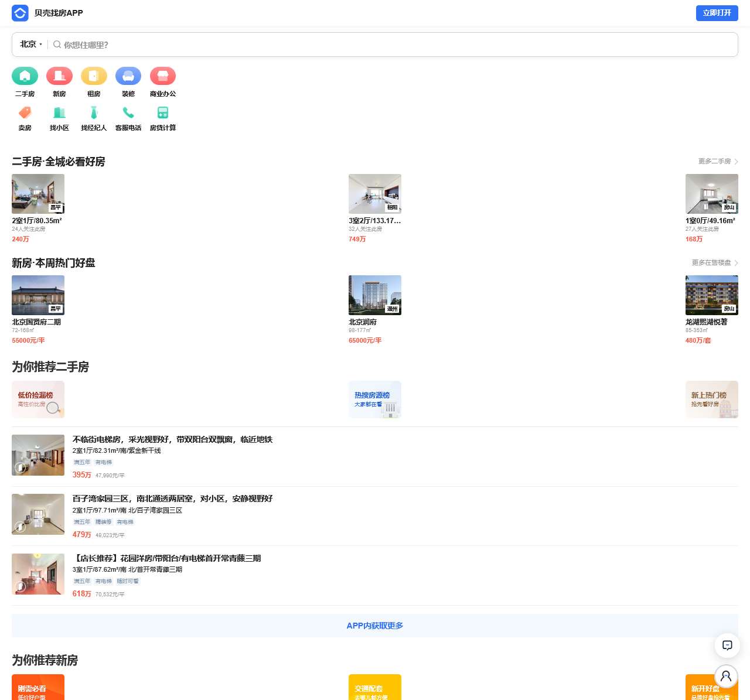The height and width of the screenshot is (700, 750).
Task: Open the user profile floating icon
Action: (727, 677)
